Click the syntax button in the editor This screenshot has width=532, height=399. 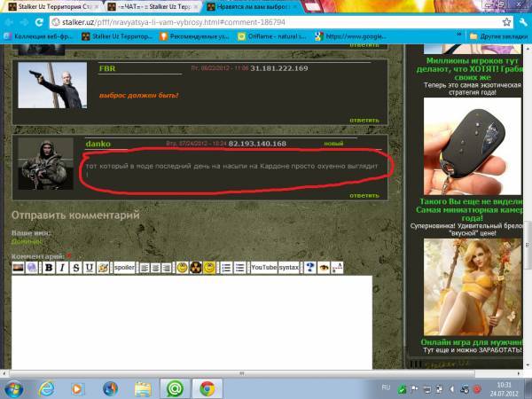coord(289,268)
